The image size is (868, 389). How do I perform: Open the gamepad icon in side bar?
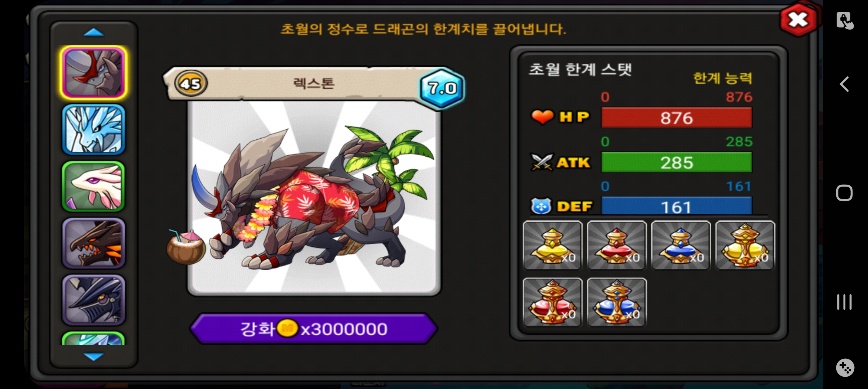[x=845, y=368]
